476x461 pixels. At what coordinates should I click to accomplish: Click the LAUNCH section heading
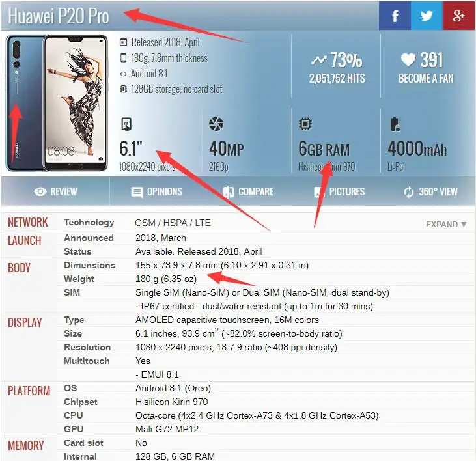(24, 240)
